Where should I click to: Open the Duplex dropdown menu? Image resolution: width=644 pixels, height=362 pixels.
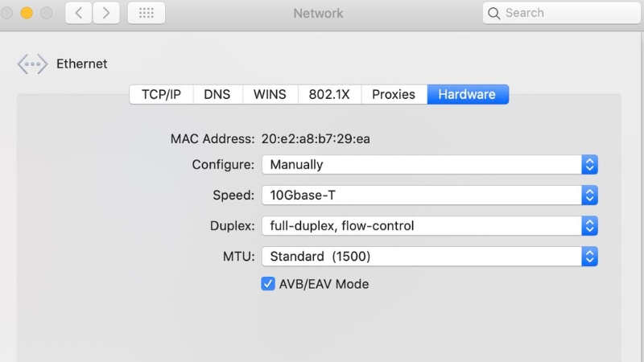click(x=430, y=226)
